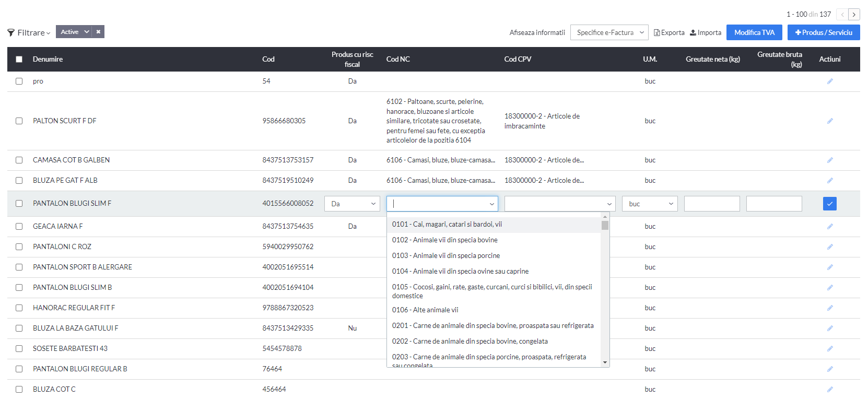The width and height of the screenshot is (868, 399).
Task: Click dropdown list scrollbar up arrow
Action: click(x=605, y=216)
